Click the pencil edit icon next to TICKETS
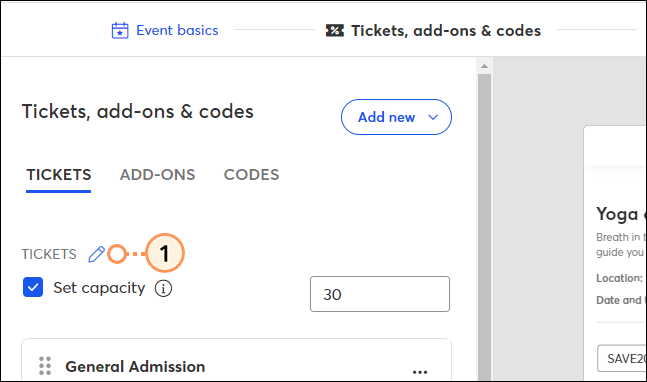 97,254
